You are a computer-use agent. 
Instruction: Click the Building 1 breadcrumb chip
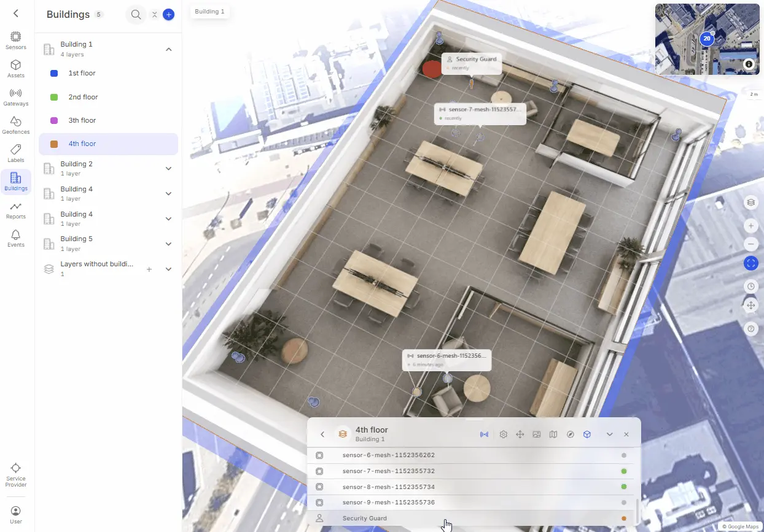point(209,12)
